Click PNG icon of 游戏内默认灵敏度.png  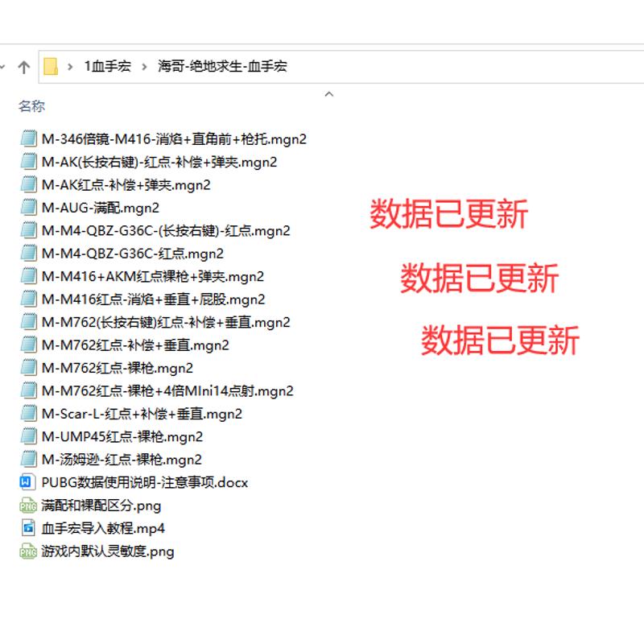(x=28, y=551)
